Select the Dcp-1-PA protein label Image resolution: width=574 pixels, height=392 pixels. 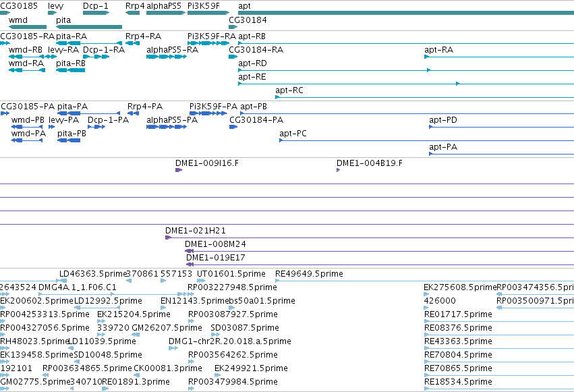(x=109, y=120)
